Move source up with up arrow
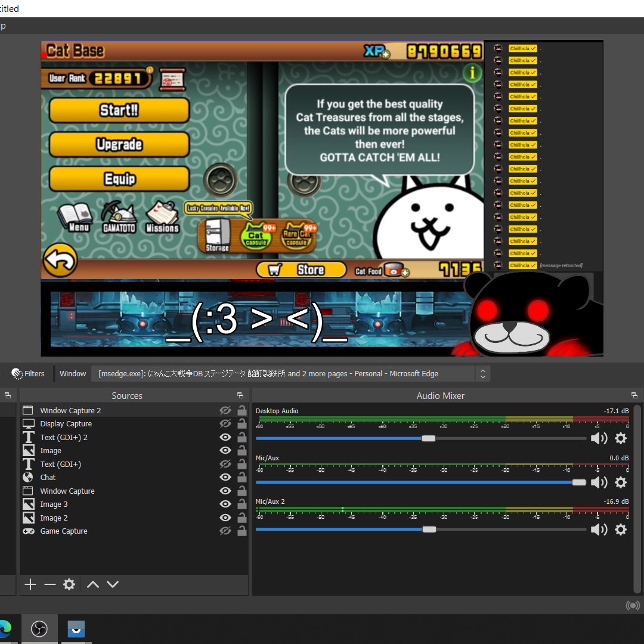Image resolution: width=644 pixels, height=644 pixels. tap(93, 584)
